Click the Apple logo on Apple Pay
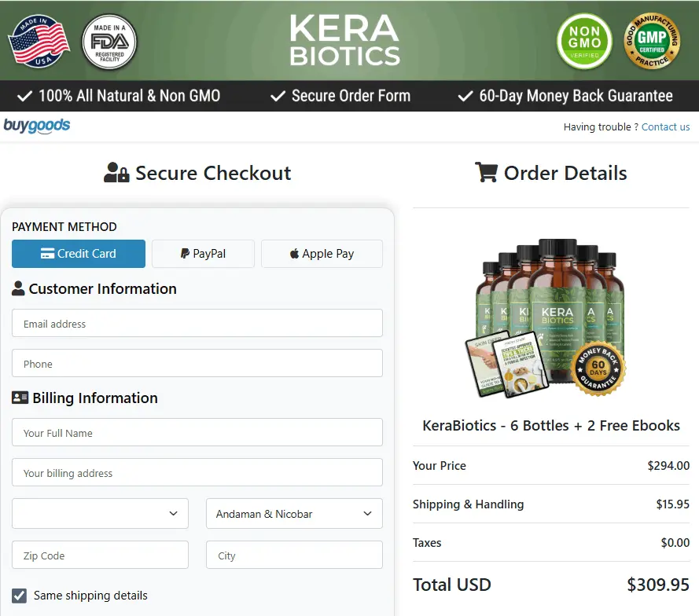This screenshot has height=616, width=699. click(x=296, y=253)
